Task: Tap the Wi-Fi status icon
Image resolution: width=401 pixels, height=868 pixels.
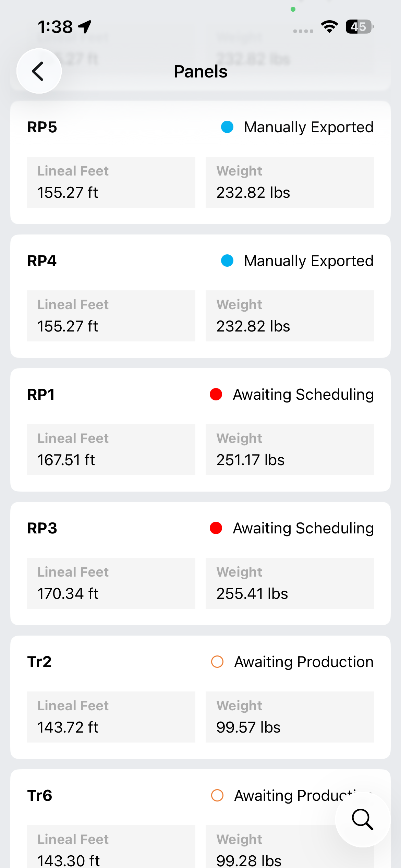Action: [x=329, y=27]
